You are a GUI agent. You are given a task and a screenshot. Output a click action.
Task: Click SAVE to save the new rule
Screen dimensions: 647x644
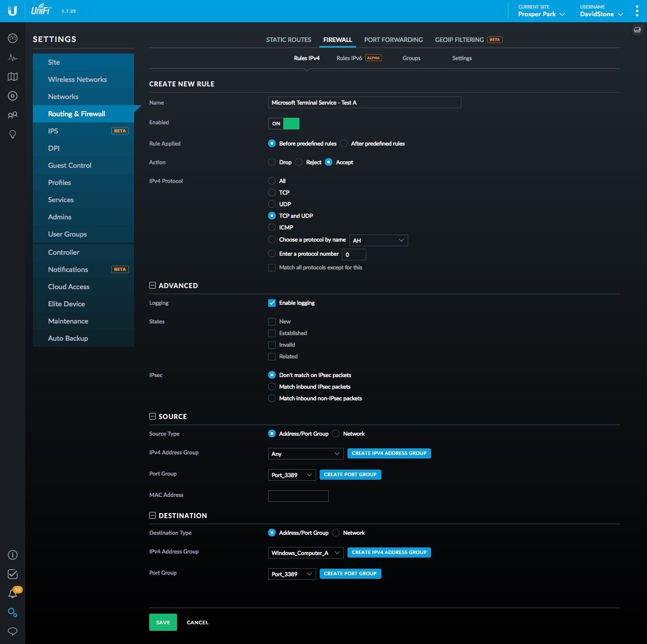pyautogui.click(x=162, y=622)
